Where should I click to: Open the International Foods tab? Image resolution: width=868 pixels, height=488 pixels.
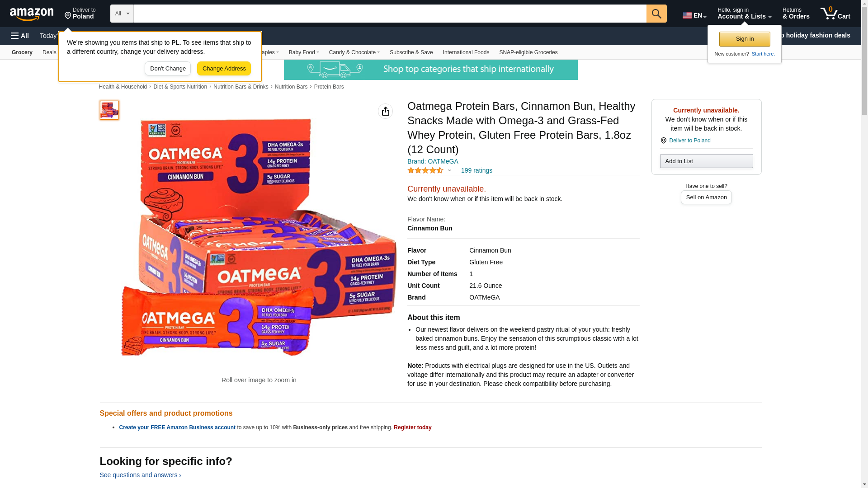click(x=466, y=52)
